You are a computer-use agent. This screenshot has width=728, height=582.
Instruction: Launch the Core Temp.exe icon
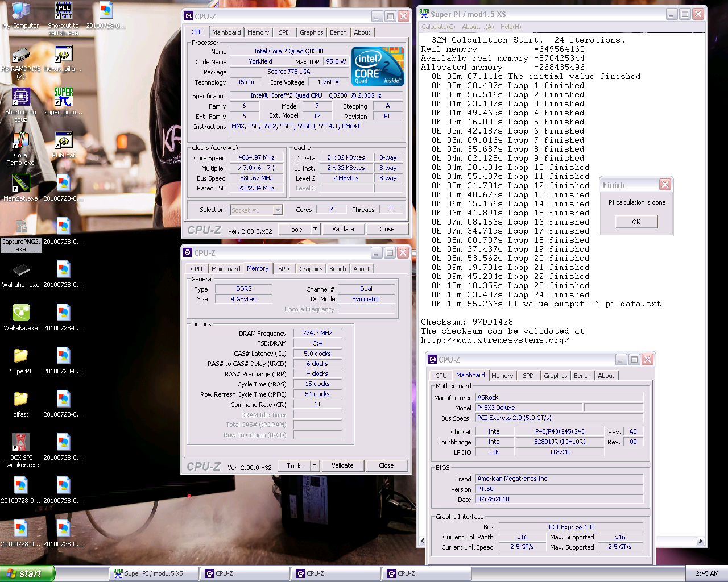tap(21, 149)
